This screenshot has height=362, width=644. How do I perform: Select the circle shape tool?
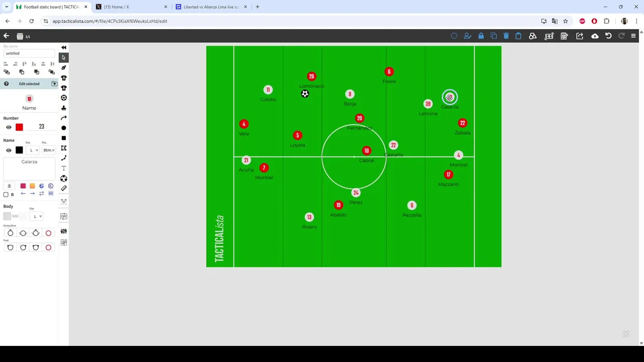point(63,128)
